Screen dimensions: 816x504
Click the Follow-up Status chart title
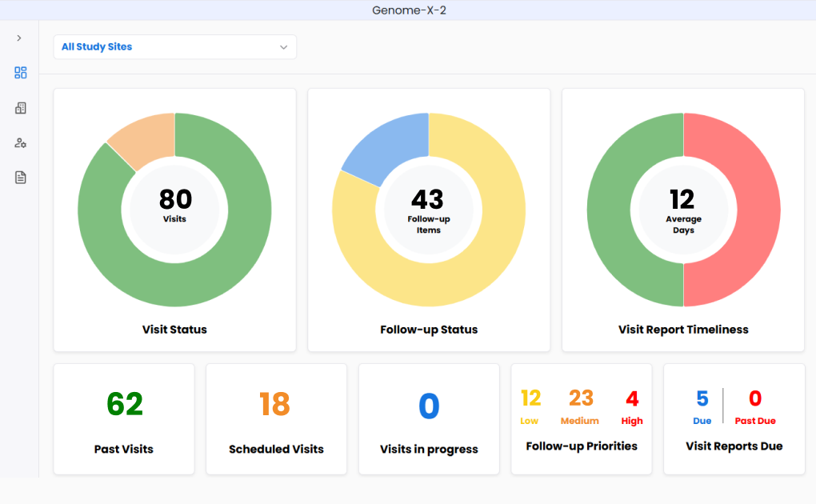[429, 330]
